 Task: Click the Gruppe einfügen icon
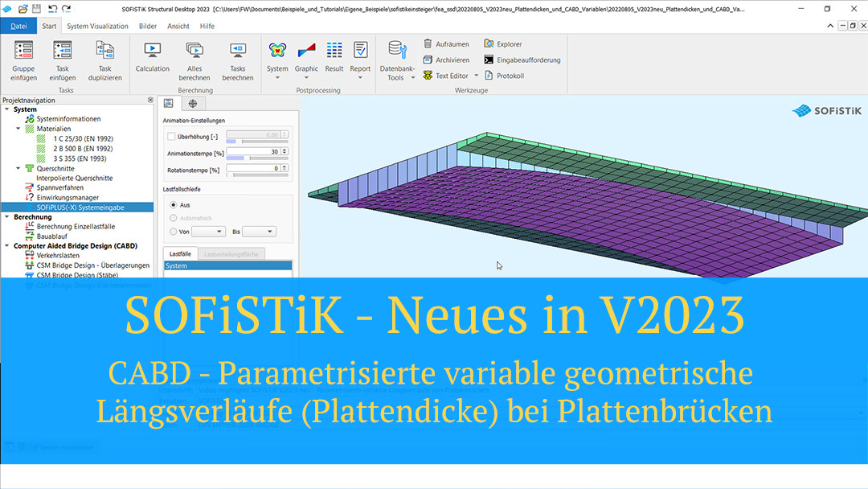[23, 58]
